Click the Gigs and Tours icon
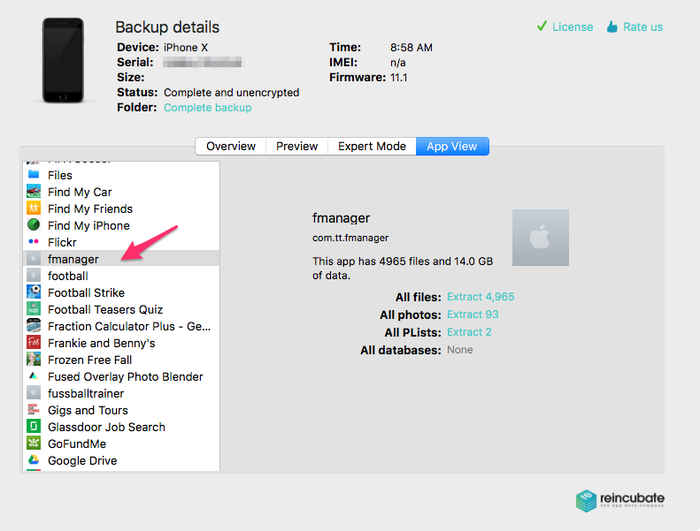 (x=33, y=410)
